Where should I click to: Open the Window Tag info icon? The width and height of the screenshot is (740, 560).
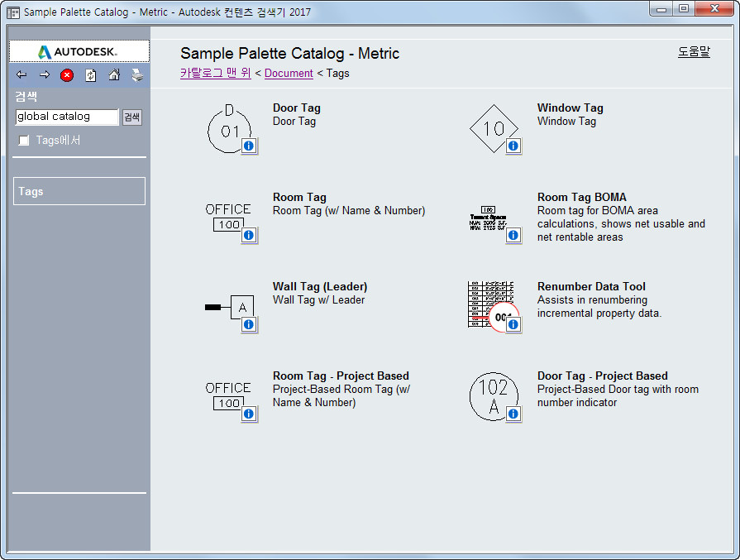[x=513, y=146]
